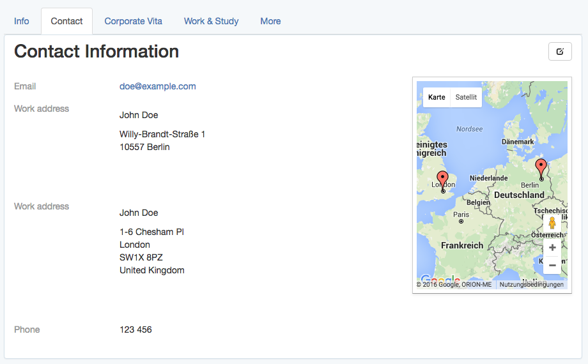The image size is (588, 364).
Task: Open the Info tab
Action: pyautogui.click(x=22, y=21)
